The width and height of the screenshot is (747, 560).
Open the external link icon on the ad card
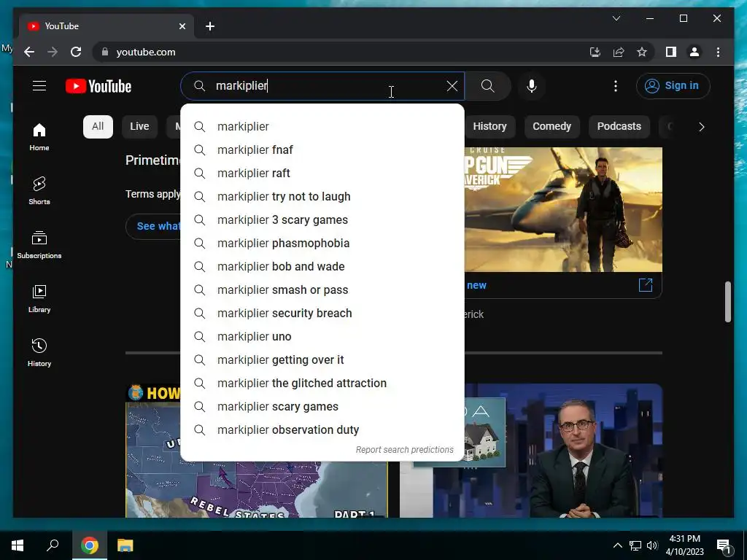click(x=645, y=285)
